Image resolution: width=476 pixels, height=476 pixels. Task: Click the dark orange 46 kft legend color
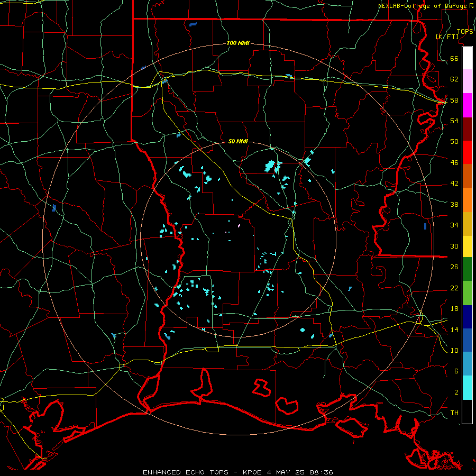(467, 176)
